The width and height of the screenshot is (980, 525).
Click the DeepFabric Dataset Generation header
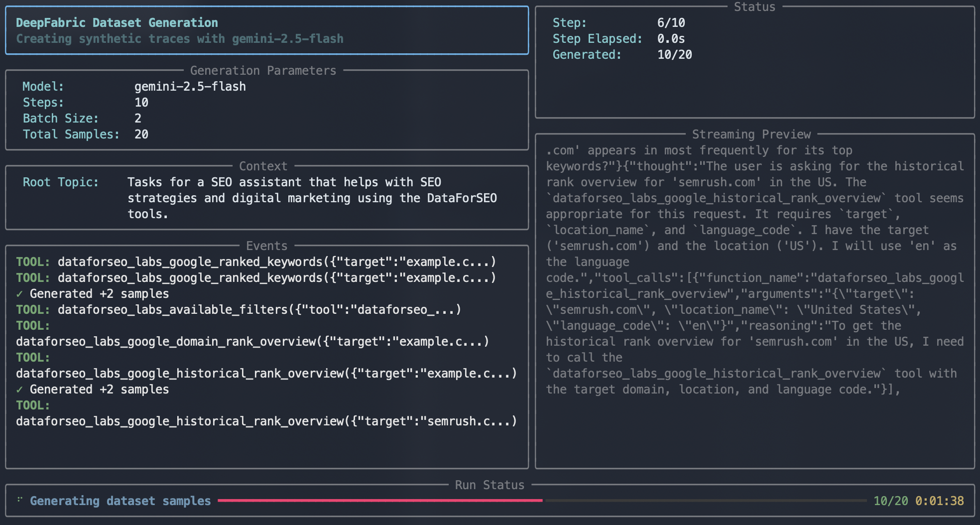point(117,22)
